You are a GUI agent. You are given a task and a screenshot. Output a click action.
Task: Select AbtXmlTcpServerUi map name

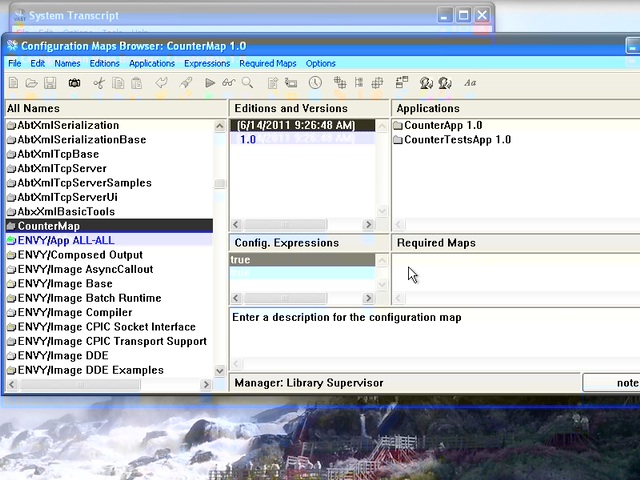pos(109,197)
